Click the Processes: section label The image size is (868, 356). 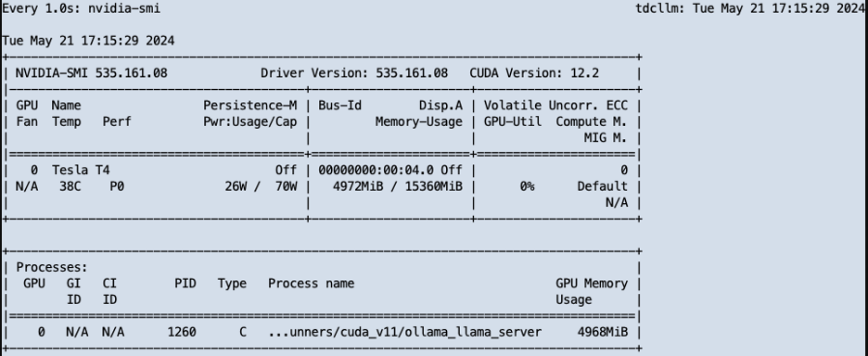click(52, 267)
